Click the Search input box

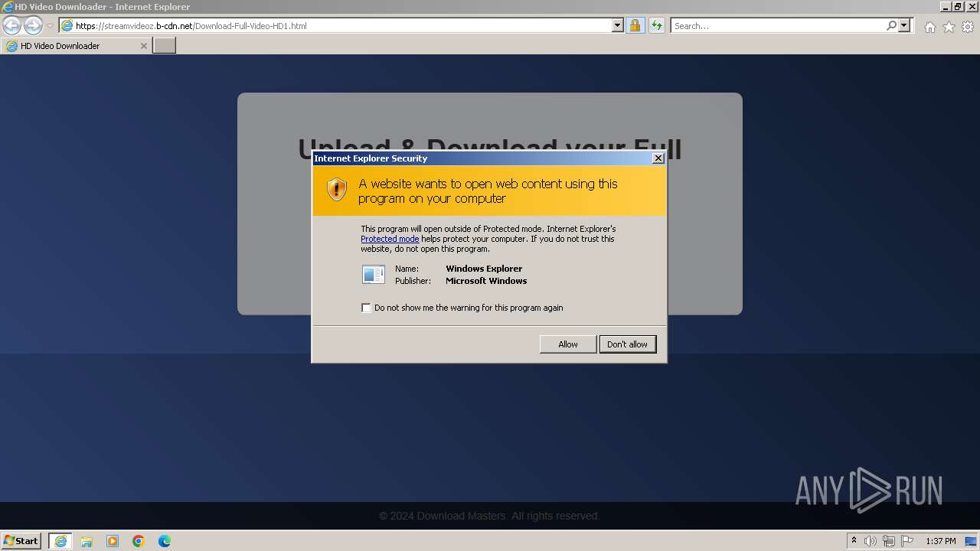777,26
